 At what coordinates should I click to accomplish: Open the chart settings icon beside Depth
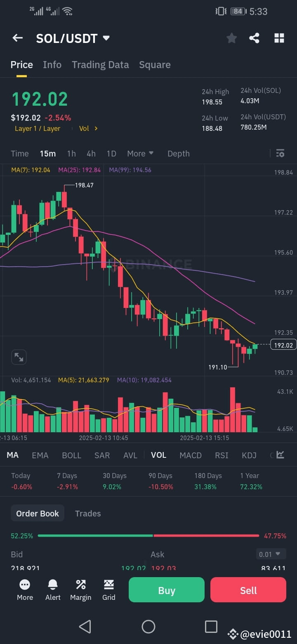point(280,153)
